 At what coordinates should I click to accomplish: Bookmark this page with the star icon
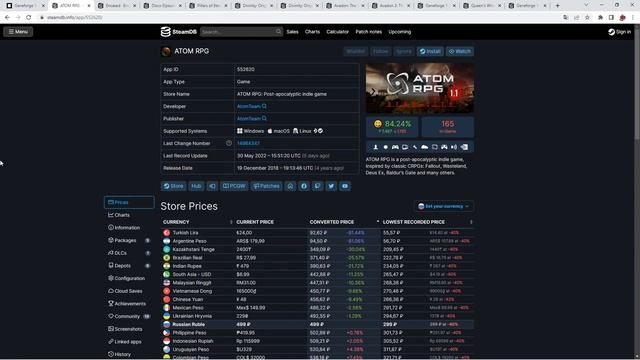(587, 18)
